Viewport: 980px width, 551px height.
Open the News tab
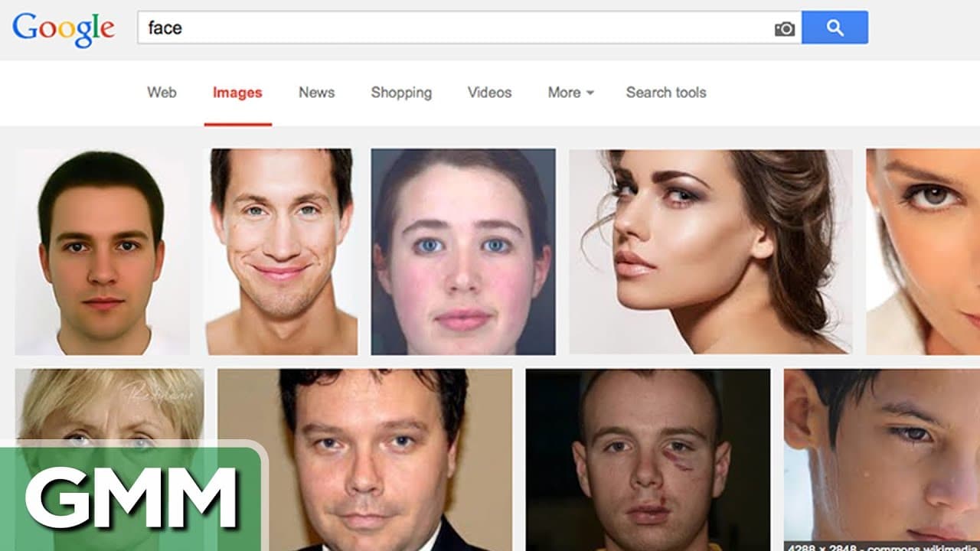(x=317, y=93)
